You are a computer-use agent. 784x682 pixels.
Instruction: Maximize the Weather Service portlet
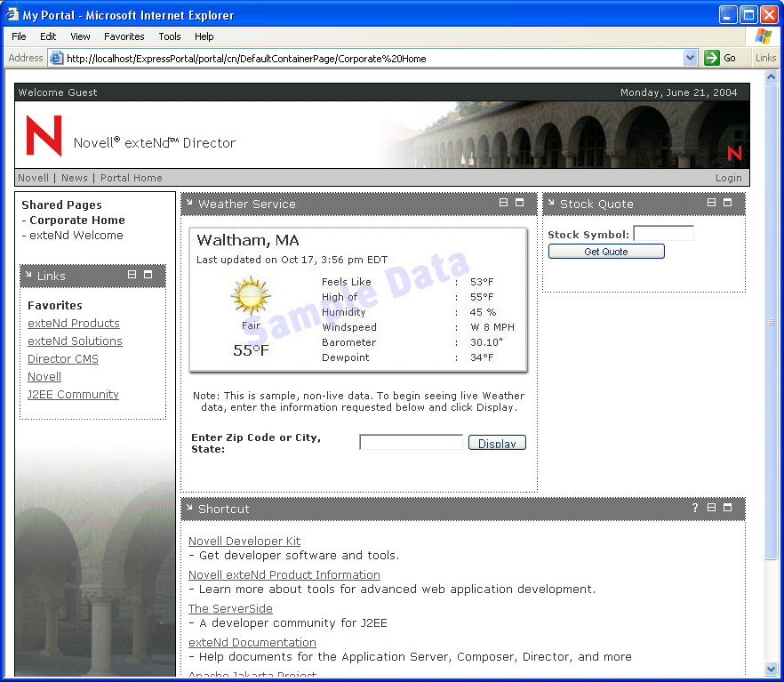pos(519,203)
